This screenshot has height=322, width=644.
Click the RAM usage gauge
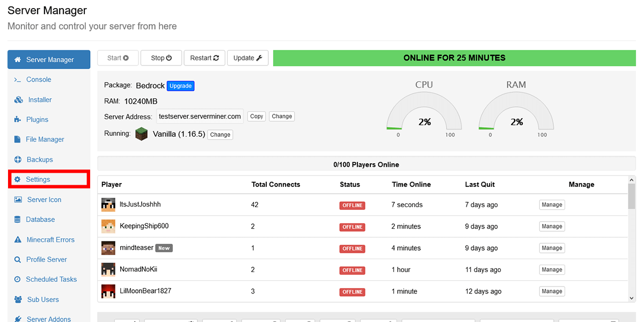[516, 110]
